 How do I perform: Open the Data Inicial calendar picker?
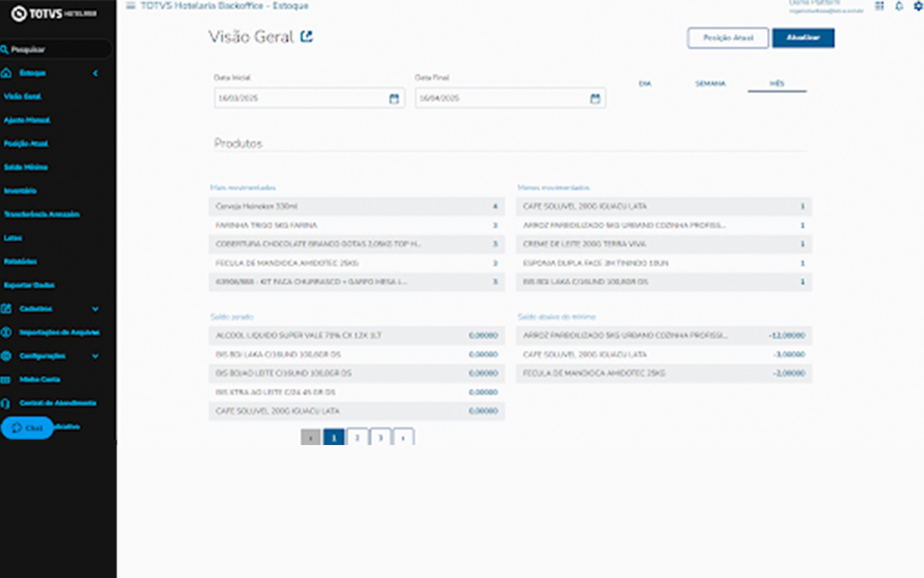coord(394,98)
